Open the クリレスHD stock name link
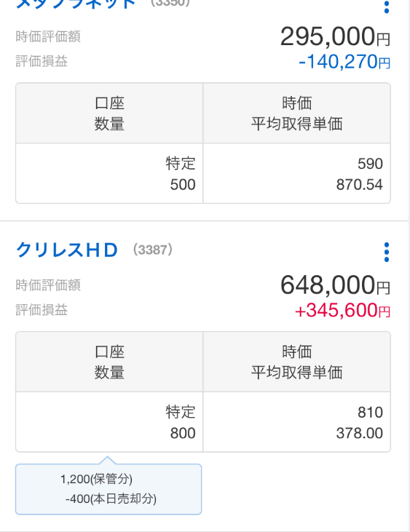The image size is (410, 532). point(67,250)
